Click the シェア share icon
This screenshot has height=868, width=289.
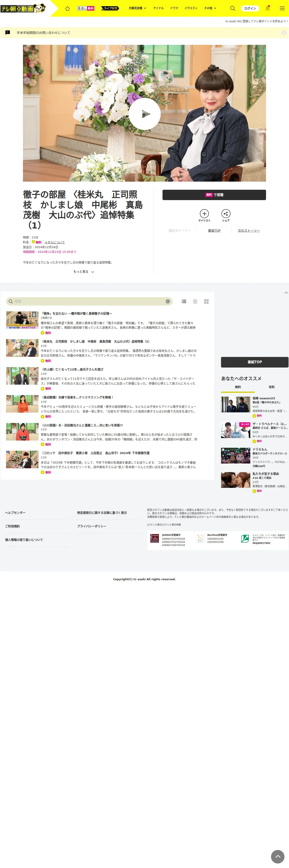pyautogui.click(x=226, y=216)
